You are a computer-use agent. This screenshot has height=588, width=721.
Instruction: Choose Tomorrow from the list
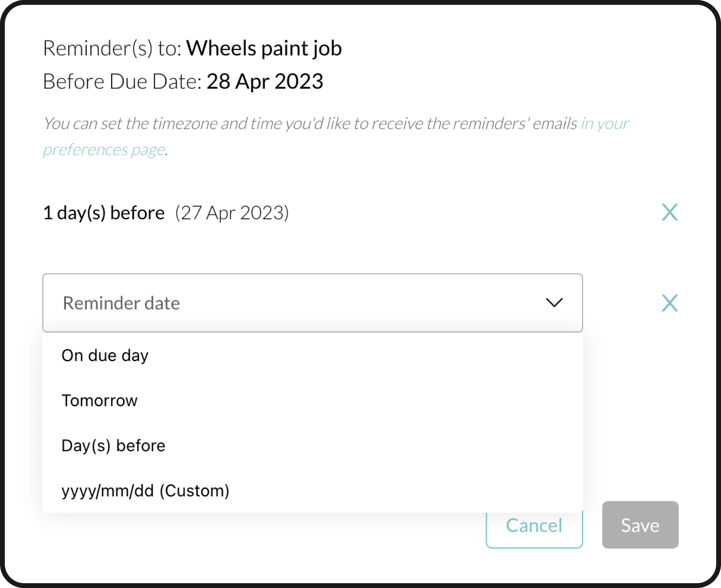[99, 400]
